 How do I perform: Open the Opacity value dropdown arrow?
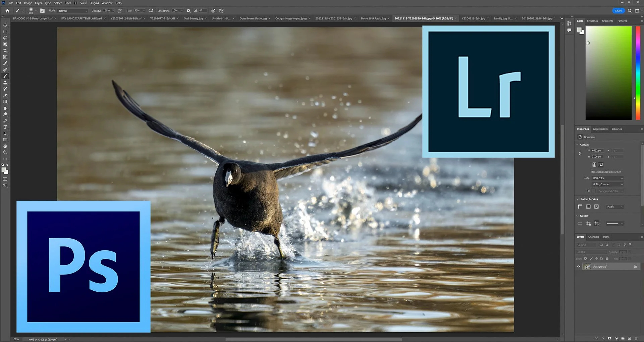point(113,11)
